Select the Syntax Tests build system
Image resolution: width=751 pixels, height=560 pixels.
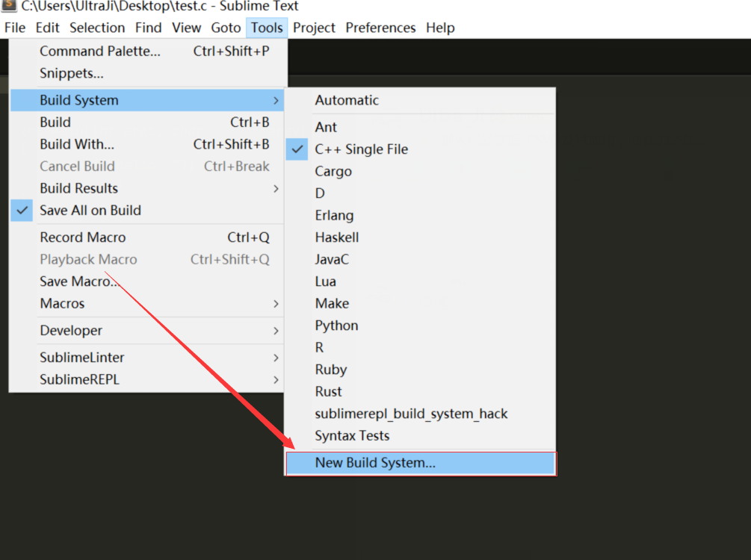pos(421,435)
